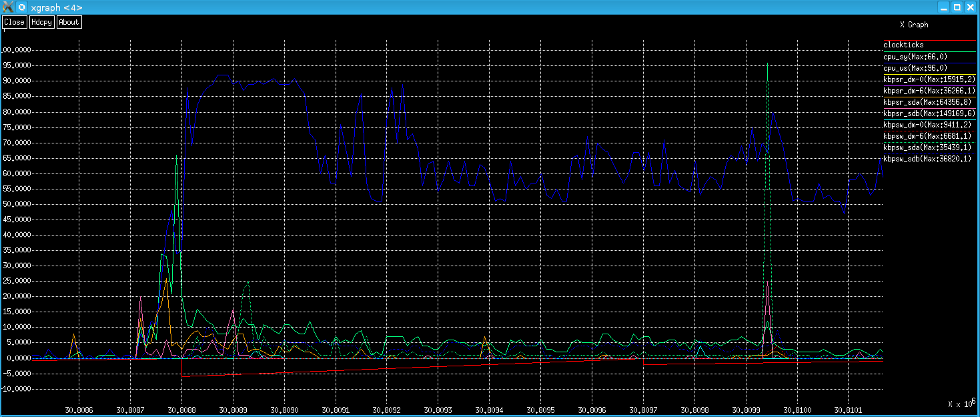The image size is (980, 417).
Task: Click the X Graph title text
Action: coord(913,25)
